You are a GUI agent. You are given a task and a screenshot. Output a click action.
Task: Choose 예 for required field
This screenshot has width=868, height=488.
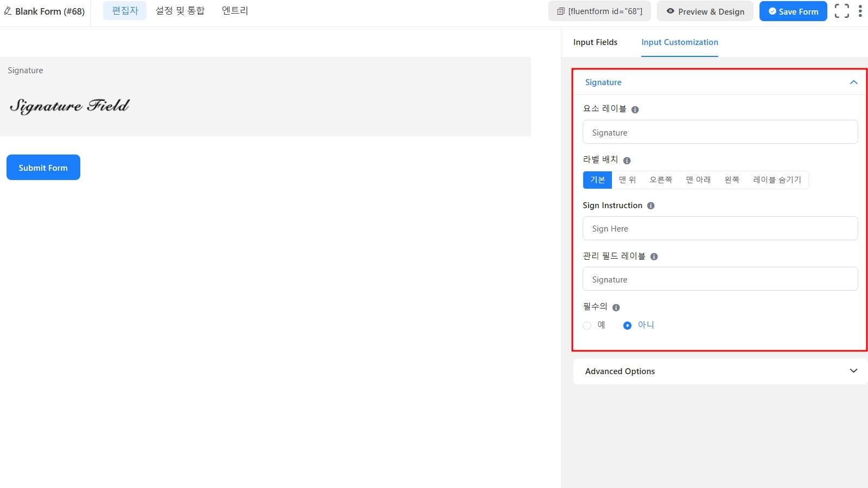[x=587, y=326]
